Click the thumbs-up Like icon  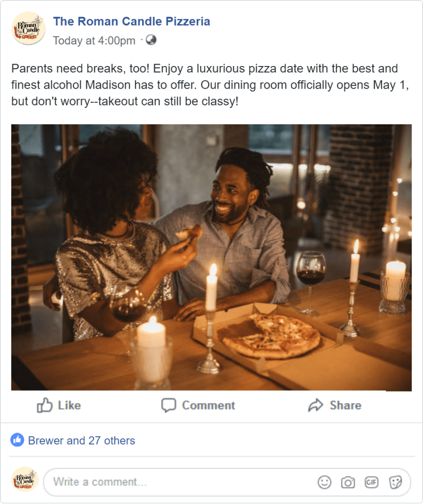click(45, 405)
